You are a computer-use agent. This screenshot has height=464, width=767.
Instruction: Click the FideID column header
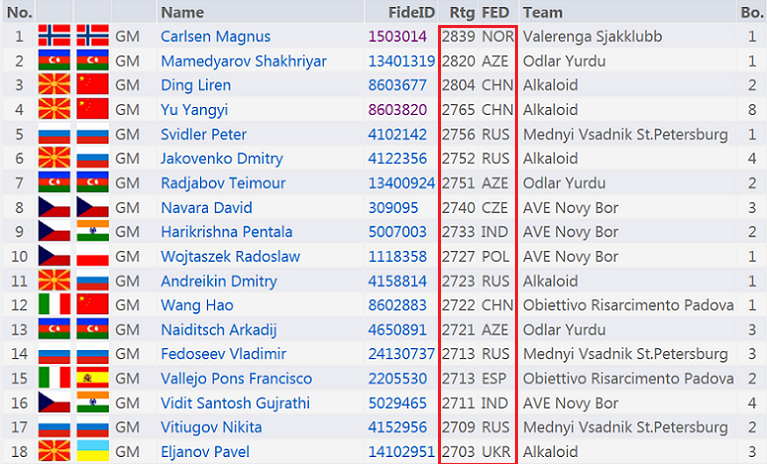pos(412,12)
